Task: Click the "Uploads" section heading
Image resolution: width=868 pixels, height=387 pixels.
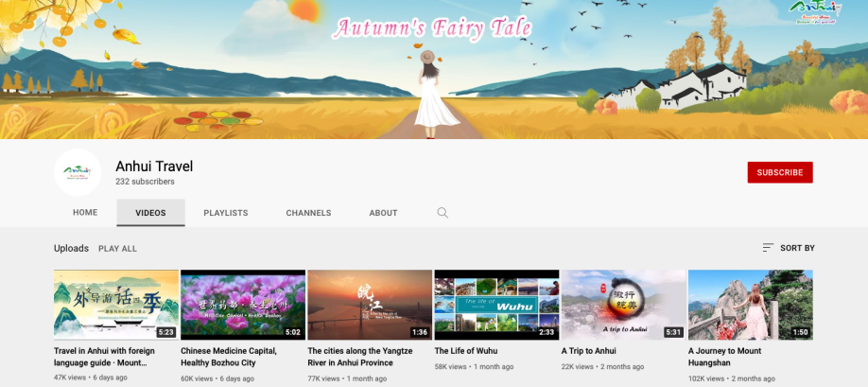Action: (x=72, y=248)
